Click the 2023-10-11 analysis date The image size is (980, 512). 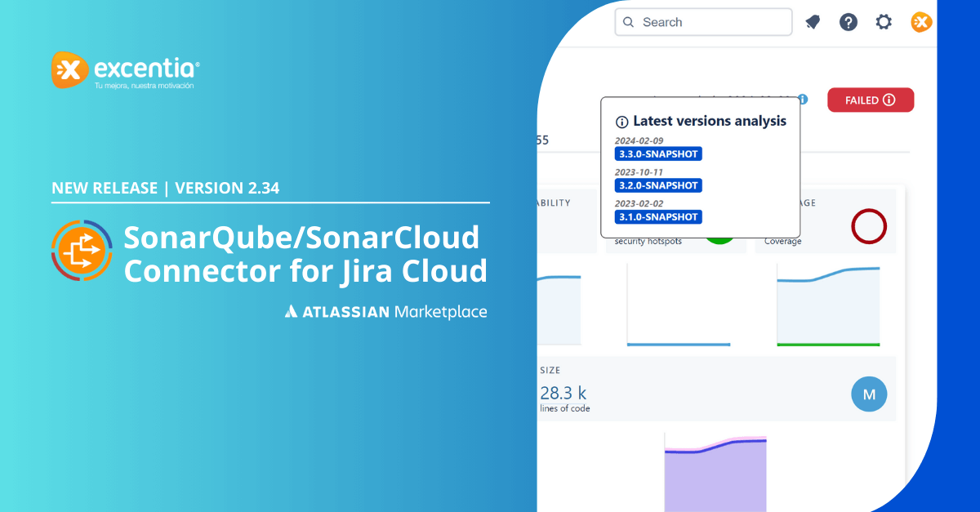pyautogui.click(x=639, y=172)
